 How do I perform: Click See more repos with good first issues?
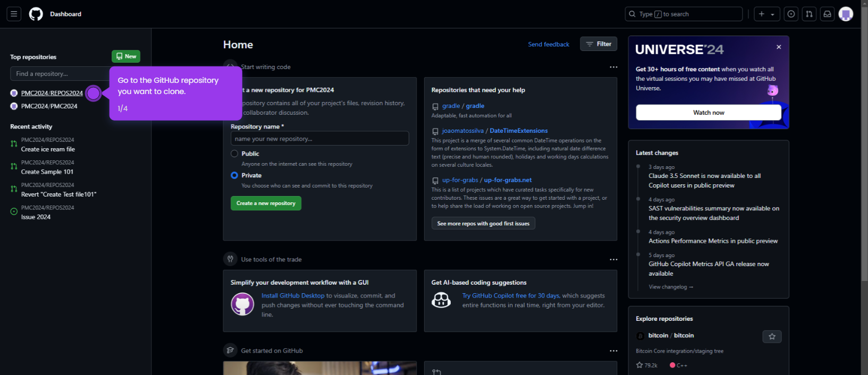tap(483, 224)
